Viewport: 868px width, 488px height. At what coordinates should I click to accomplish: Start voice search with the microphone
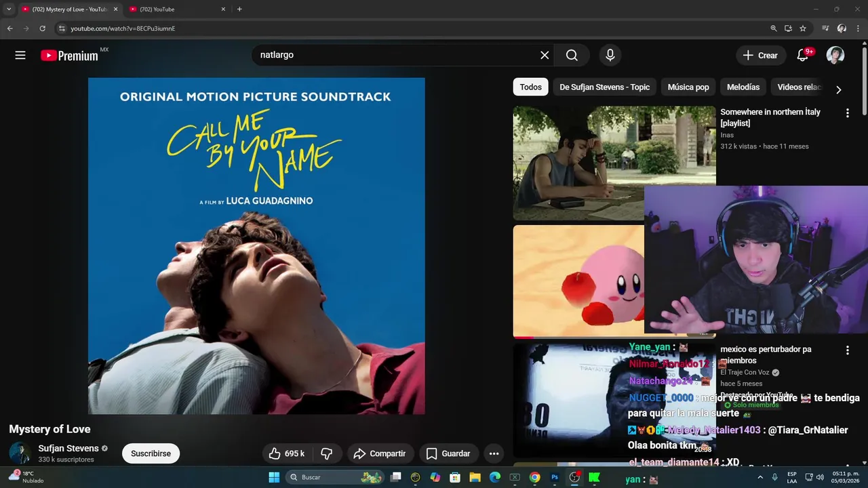click(x=610, y=56)
